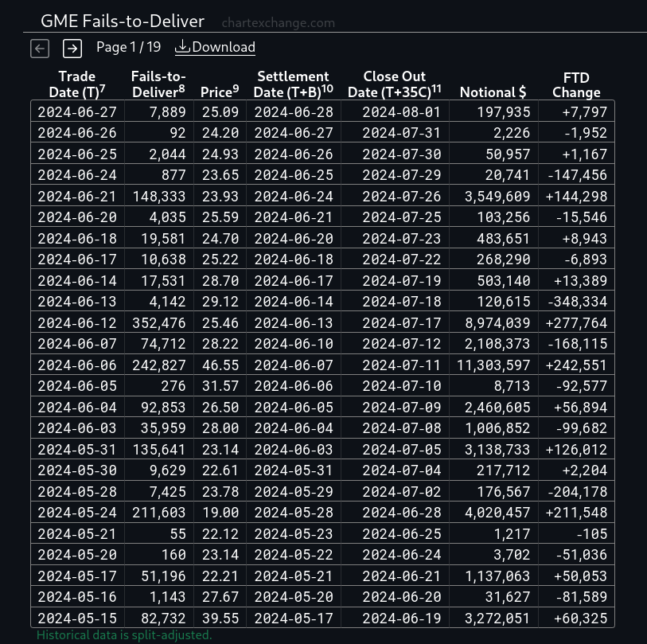Select the price 28.70 cell
This screenshot has height=644, width=647.
click(x=220, y=281)
